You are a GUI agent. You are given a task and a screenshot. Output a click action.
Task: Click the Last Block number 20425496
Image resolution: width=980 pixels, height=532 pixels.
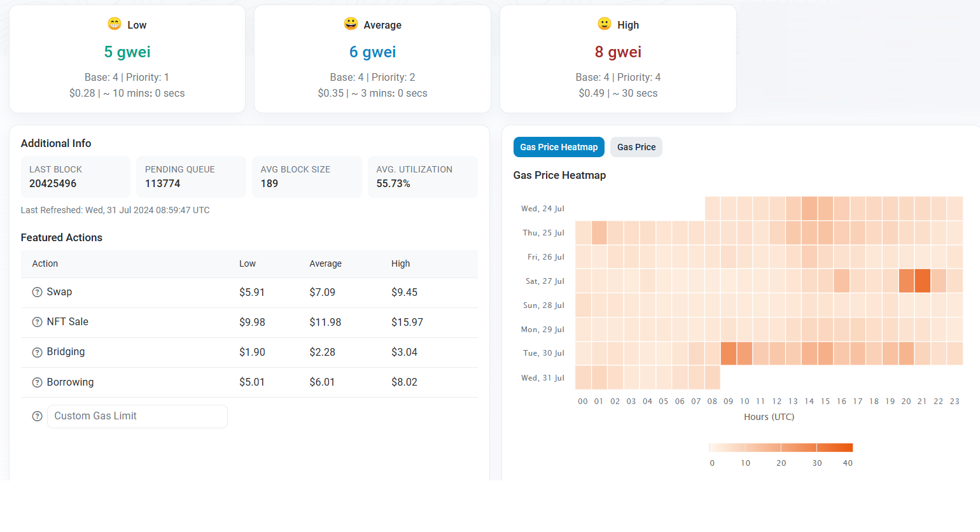[53, 183]
